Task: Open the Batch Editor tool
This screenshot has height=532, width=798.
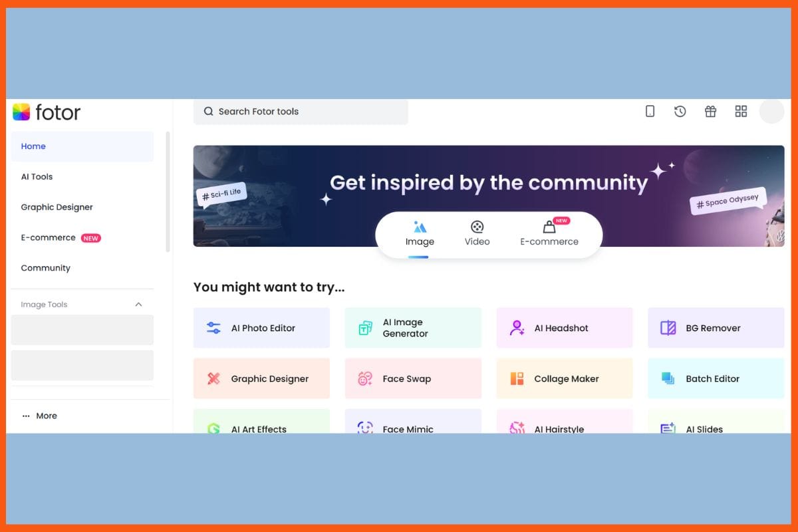Action: click(716, 378)
